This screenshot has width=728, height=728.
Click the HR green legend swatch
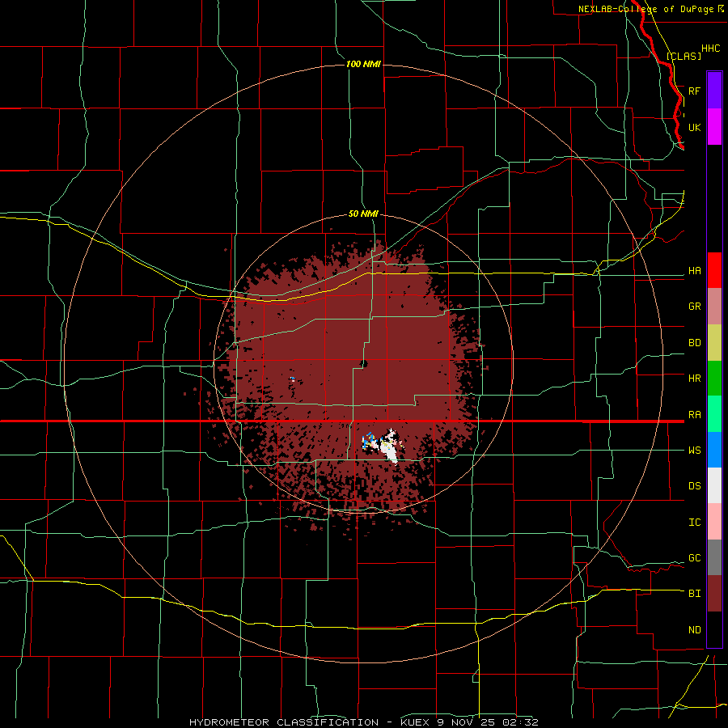tap(714, 379)
